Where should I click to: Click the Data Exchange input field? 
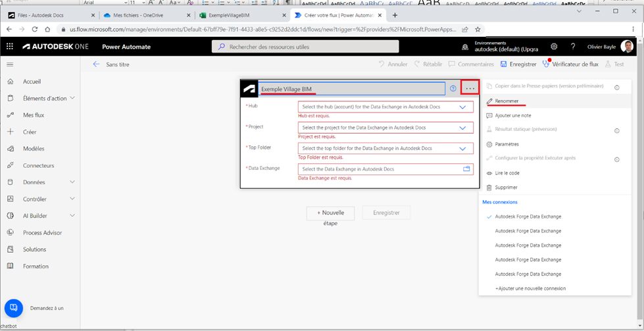coord(385,168)
